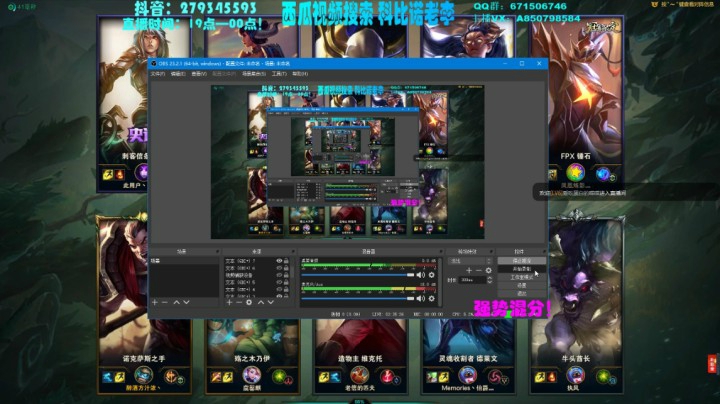Toggle the lock on source 文本 (GDI+) 5
The image size is (720, 404).
pos(286,282)
